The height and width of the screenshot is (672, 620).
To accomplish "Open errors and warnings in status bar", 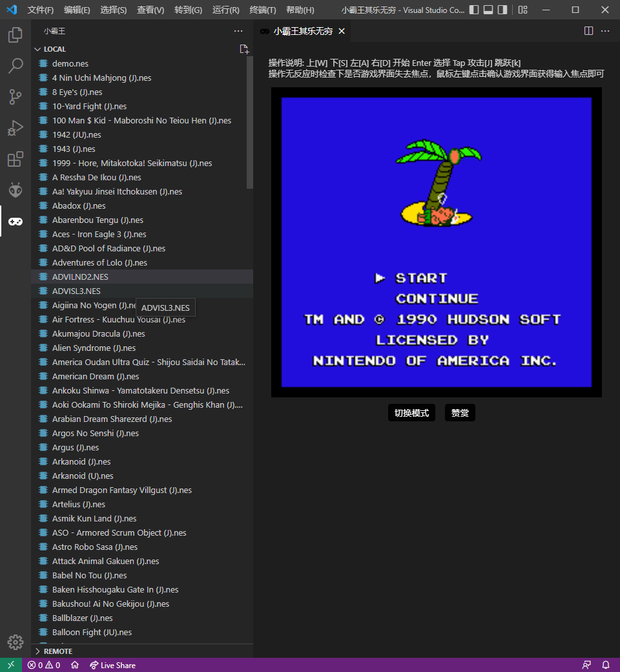I will pyautogui.click(x=44, y=665).
